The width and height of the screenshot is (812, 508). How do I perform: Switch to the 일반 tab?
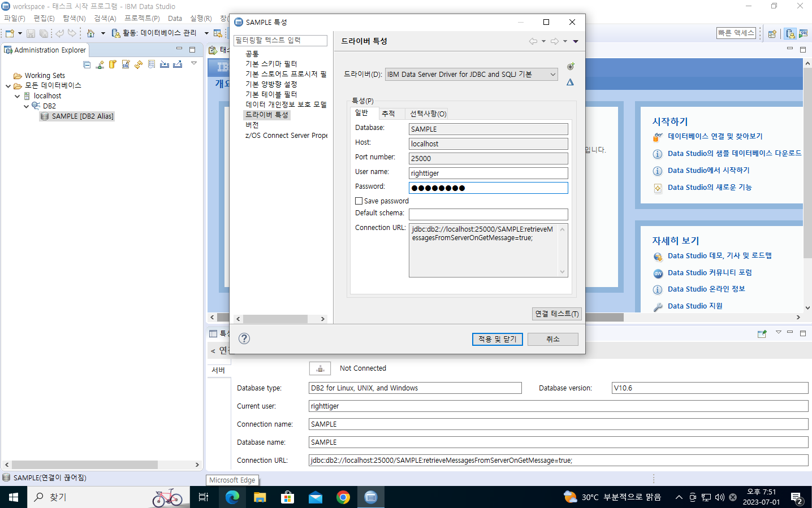click(362, 113)
